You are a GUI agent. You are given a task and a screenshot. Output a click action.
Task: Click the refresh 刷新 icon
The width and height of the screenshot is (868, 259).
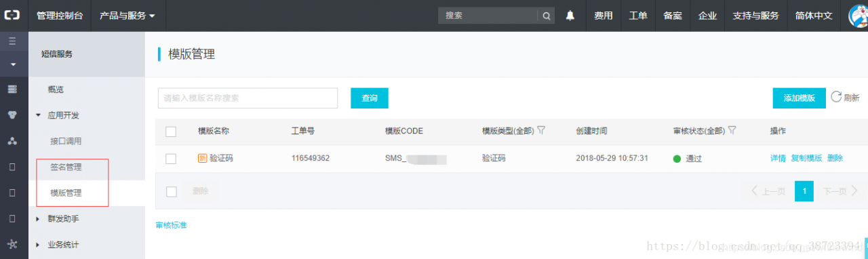tap(836, 97)
